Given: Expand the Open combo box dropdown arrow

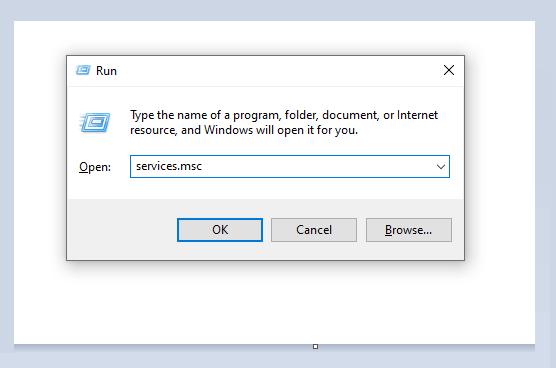Looking at the screenshot, I should click(x=440, y=167).
